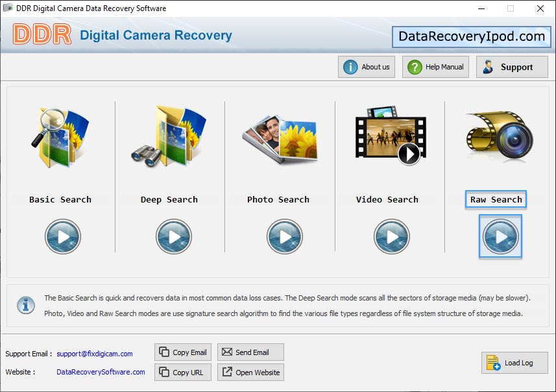Click the camera app icon in the title bar

click(x=8, y=8)
